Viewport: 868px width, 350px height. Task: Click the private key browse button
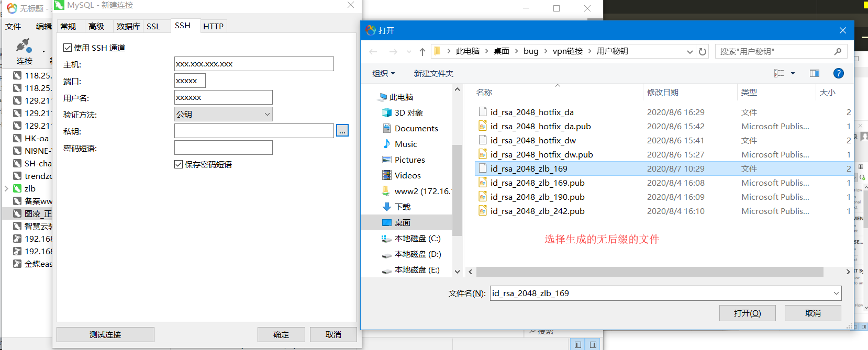(x=342, y=131)
